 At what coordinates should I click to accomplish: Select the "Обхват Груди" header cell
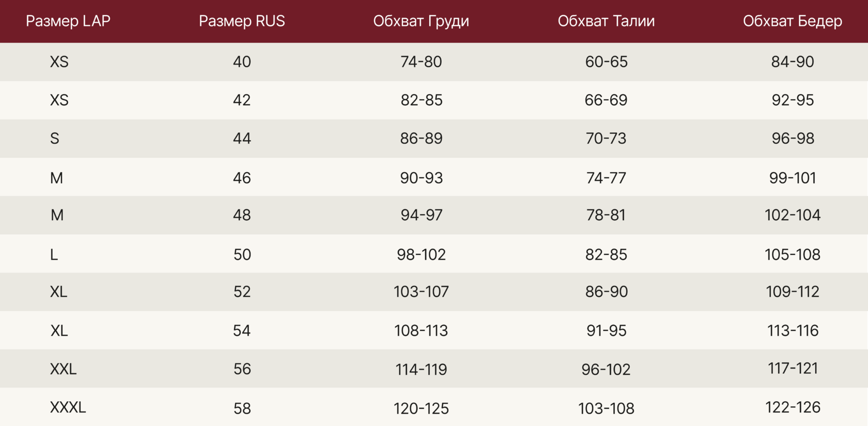421,21
